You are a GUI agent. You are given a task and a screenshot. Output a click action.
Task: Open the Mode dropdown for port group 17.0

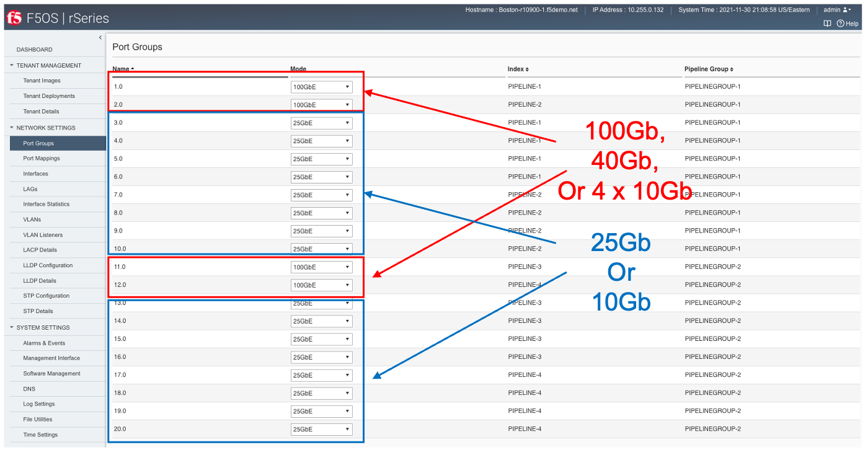point(321,375)
